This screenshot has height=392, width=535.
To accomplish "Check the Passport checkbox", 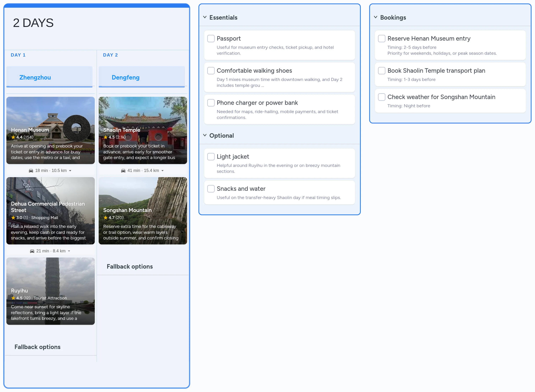I will click(211, 39).
